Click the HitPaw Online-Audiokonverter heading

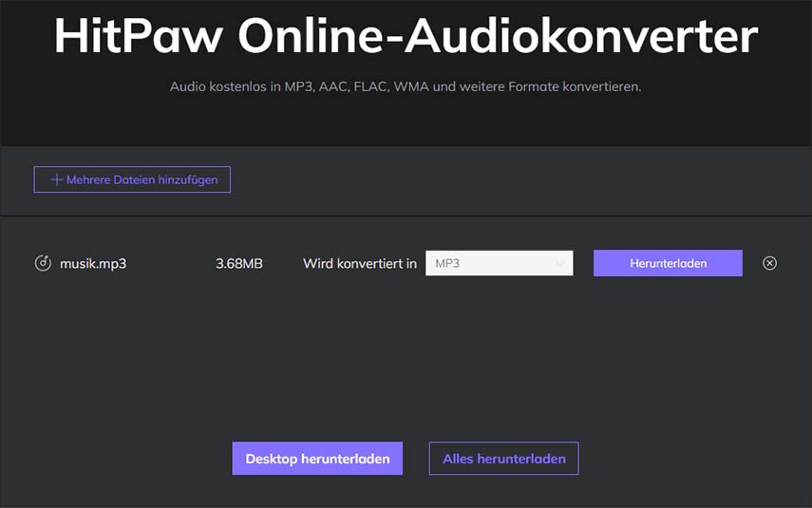click(x=406, y=35)
